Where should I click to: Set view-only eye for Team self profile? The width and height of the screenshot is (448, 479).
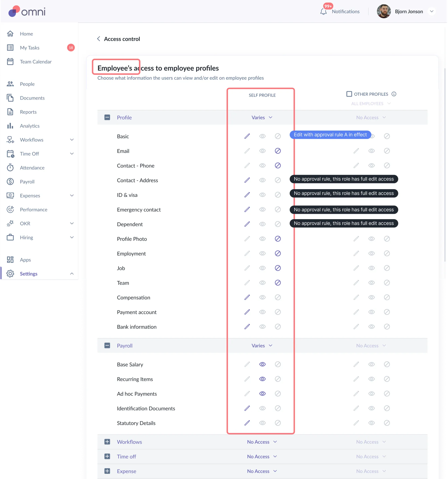pyautogui.click(x=262, y=283)
